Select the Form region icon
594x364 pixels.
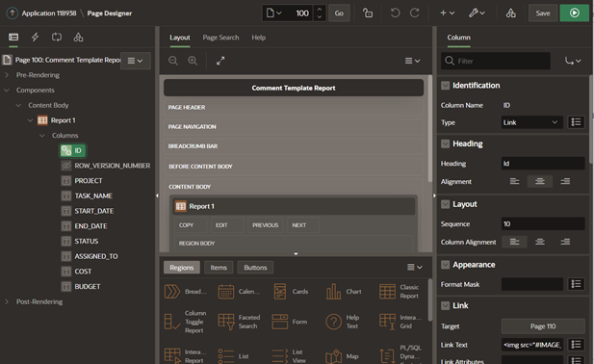click(280, 322)
